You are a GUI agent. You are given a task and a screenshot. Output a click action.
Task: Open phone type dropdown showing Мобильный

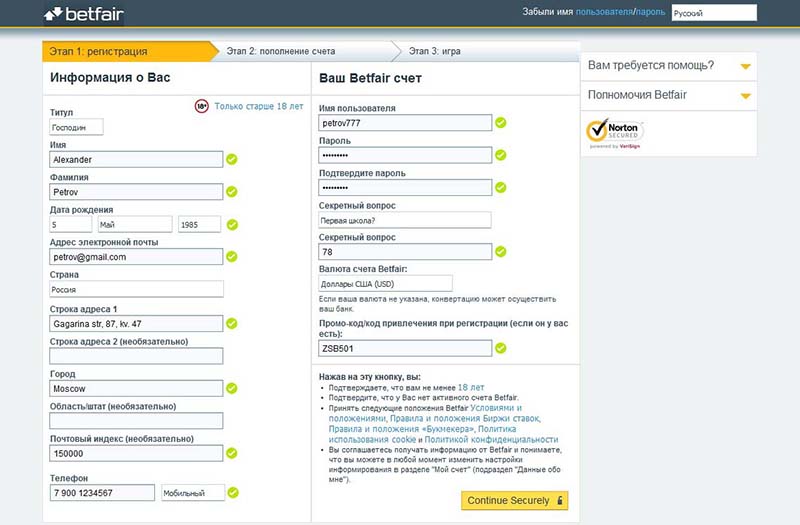point(193,493)
